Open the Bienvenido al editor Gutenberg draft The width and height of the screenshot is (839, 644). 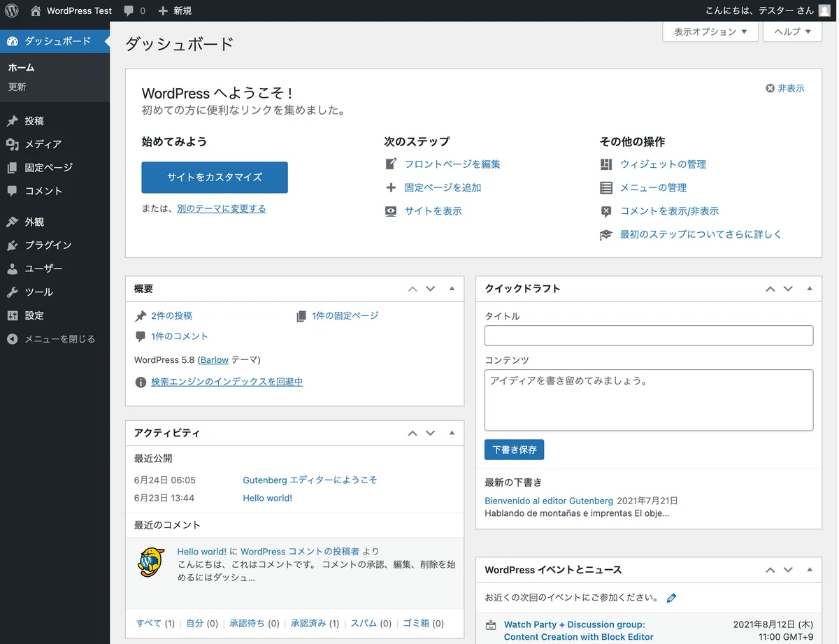tap(549, 501)
